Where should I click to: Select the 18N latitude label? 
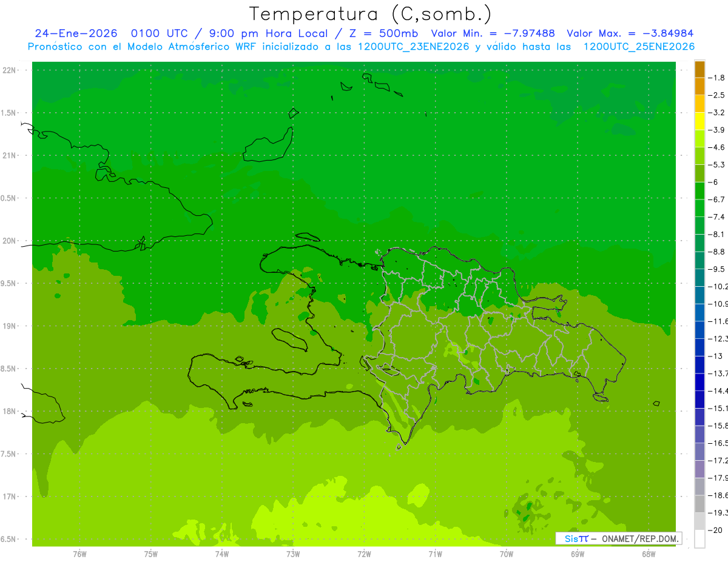click(x=10, y=411)
